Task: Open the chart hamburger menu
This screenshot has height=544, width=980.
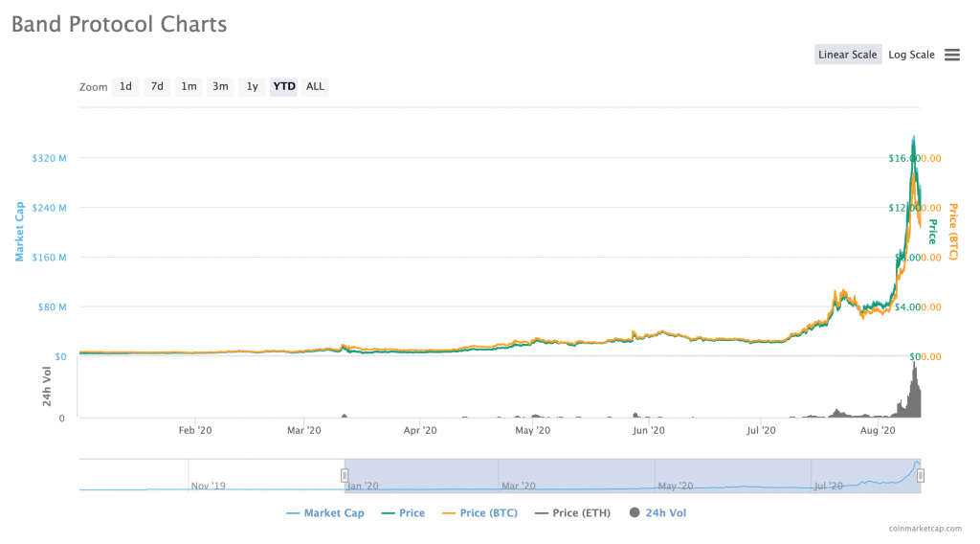Action: [951, 55]
